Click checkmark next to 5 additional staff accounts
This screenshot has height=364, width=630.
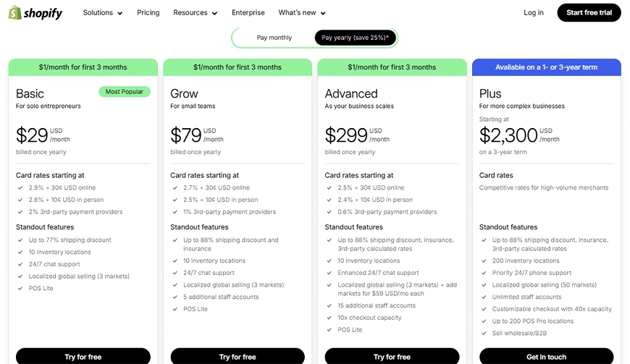[175, 297]
